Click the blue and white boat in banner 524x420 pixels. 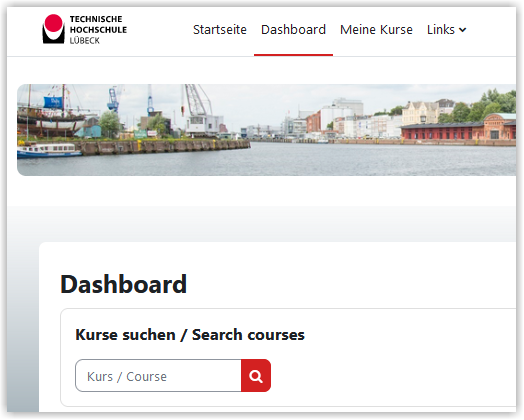[48, 150]
